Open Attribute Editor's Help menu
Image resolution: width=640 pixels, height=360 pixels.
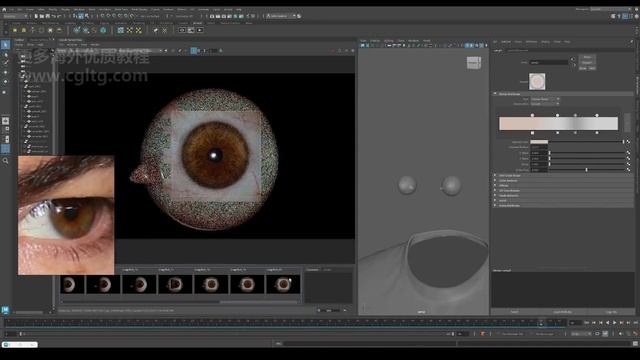tap(567, 42)
